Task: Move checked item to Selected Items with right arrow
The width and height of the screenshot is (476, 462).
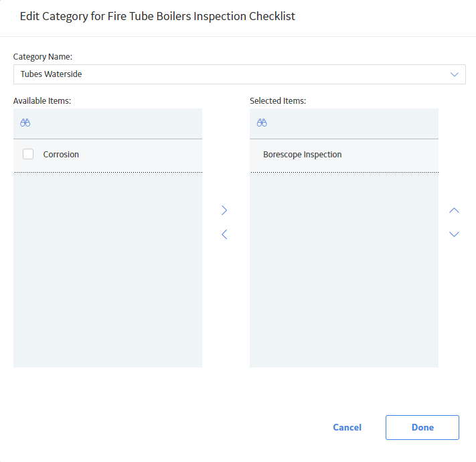Action: point(224,210)
